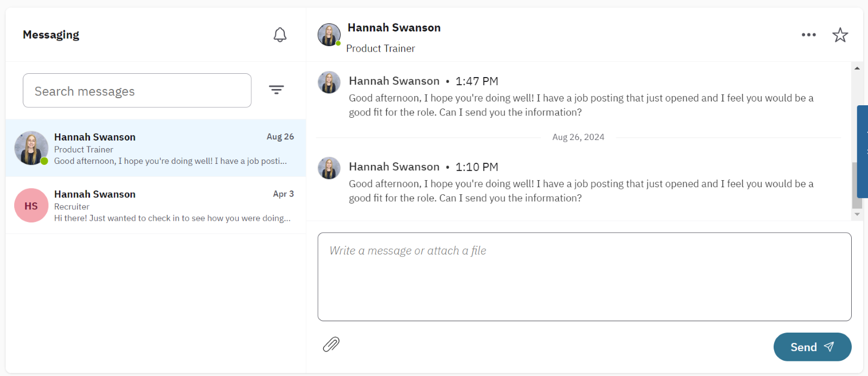Click in the Write a message box
868x376 pixels.
(584, 277)
